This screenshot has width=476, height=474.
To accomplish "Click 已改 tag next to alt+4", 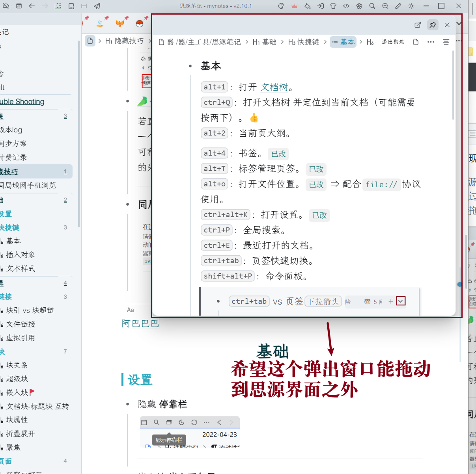I will click(x=278, y=154).
